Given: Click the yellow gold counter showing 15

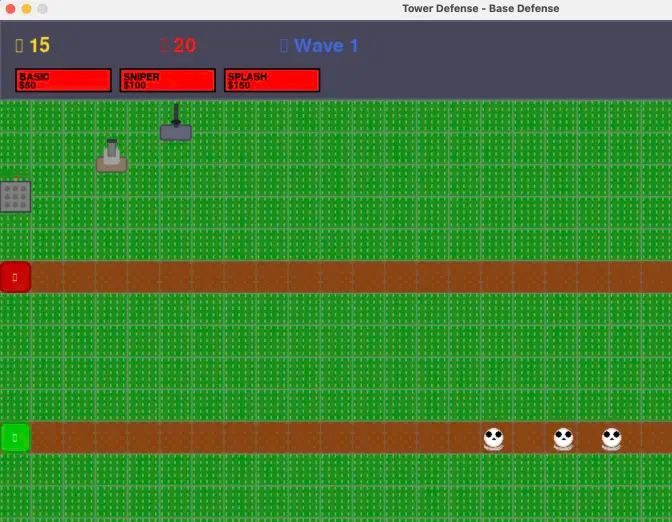Looking at the screenshot, I should click(x=33, y=46).
